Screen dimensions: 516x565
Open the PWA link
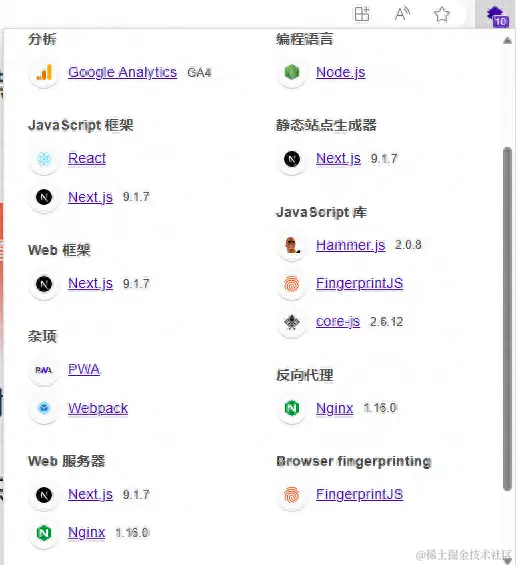(x=84, y=369)
